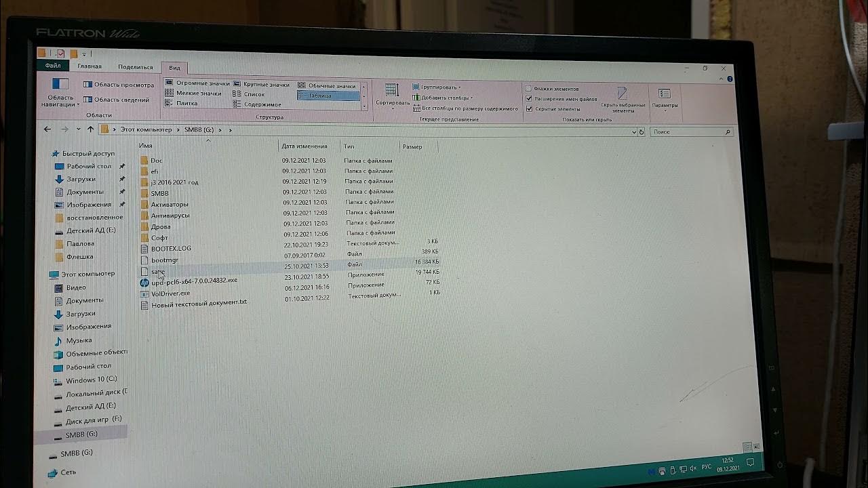Open the Сортировать dropdown
This screenshot has height=488, width=868.
(393, 96)
